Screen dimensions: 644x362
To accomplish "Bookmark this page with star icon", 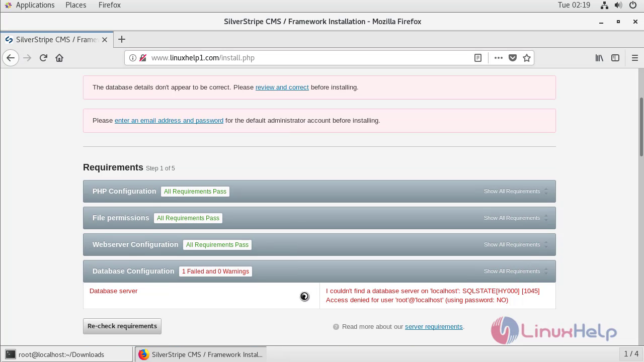I will pyautogui.click(x=527, y=58).
